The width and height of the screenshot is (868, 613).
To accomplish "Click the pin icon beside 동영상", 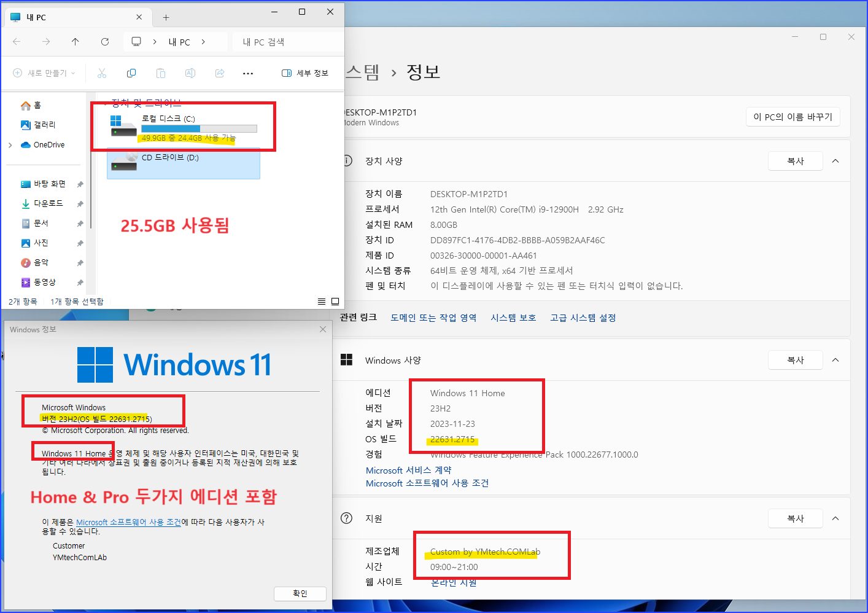I will click(80, 283).
